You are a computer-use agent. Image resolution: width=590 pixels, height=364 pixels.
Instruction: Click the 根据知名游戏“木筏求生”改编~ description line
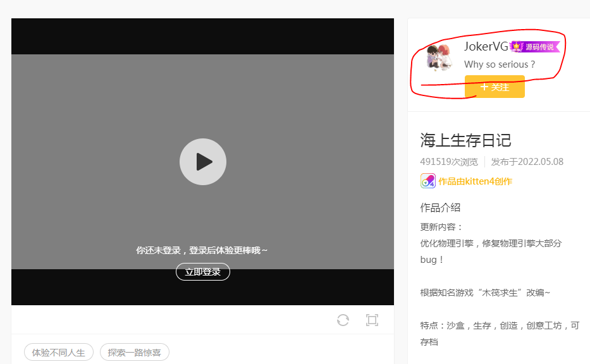tap(485, 293)
